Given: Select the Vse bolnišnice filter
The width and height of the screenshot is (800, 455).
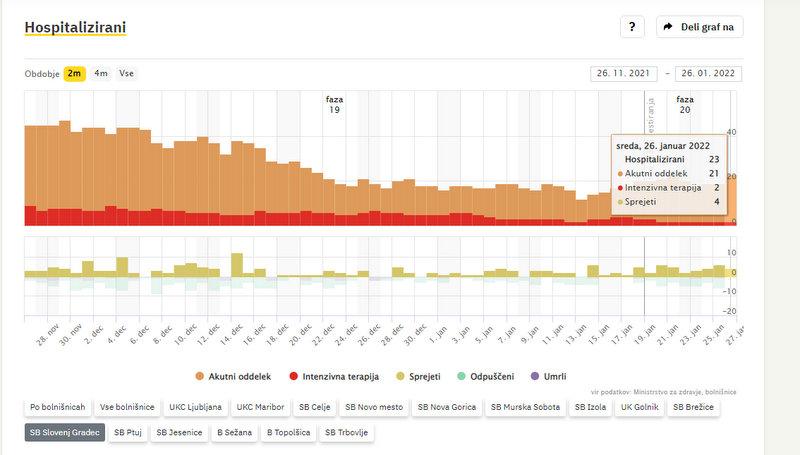Looking at the screenshot, I should point(127,408).
